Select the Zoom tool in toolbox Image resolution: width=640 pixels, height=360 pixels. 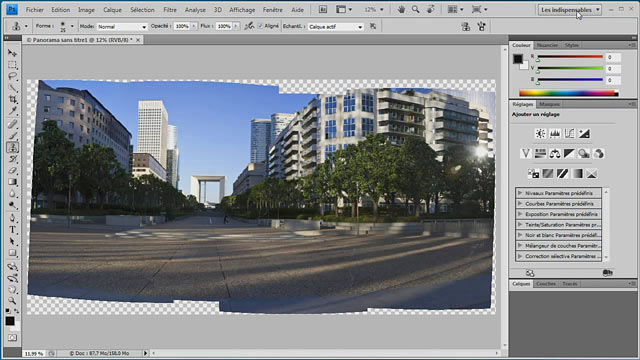[x=13, y=301]
